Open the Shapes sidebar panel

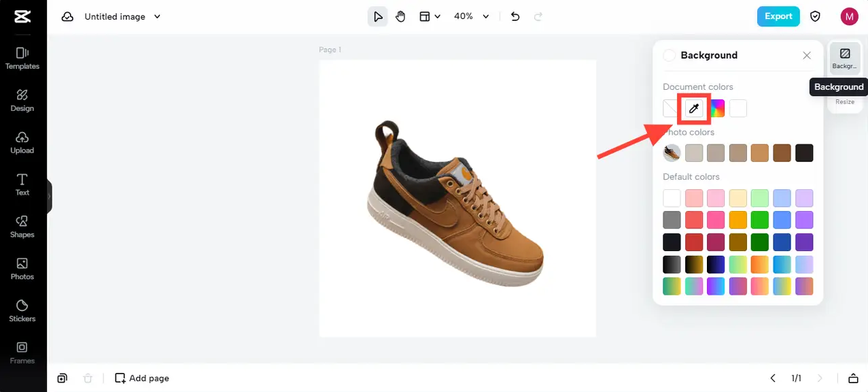[22, 227]
